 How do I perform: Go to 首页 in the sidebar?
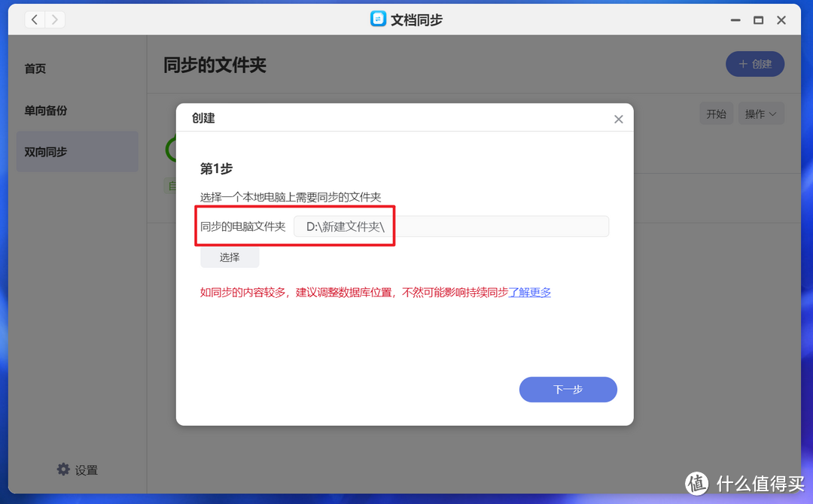[35, 68]
